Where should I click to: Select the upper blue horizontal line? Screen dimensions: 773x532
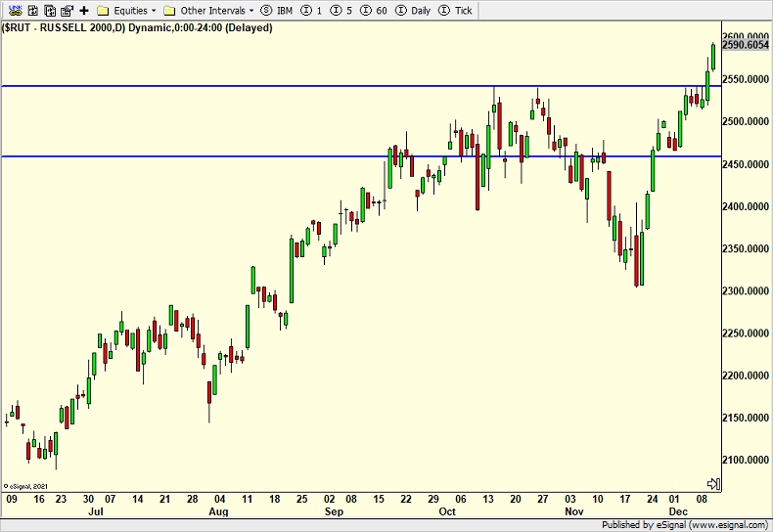point(294,86)
